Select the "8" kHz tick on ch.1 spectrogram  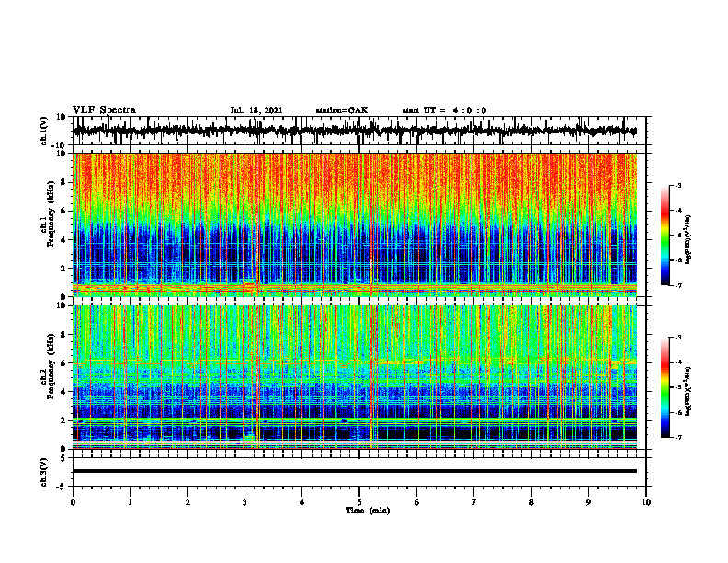pos(65,182)
